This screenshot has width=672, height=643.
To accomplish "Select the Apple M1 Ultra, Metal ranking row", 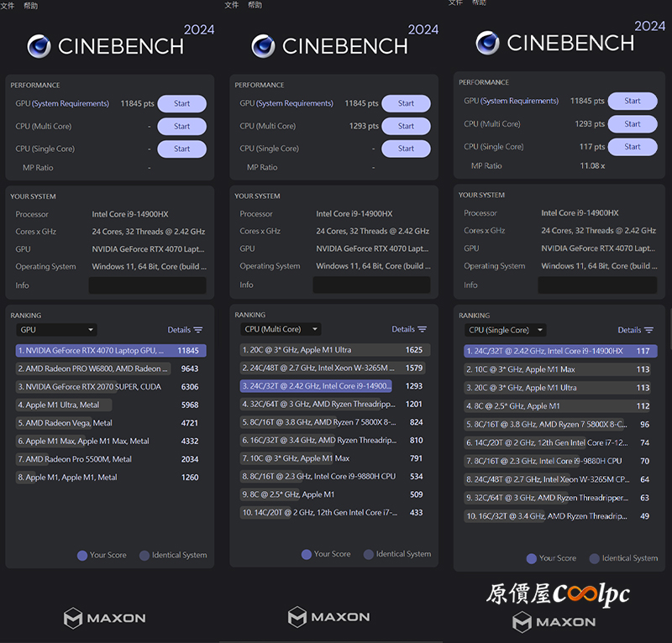I will (x=111, y=405).
